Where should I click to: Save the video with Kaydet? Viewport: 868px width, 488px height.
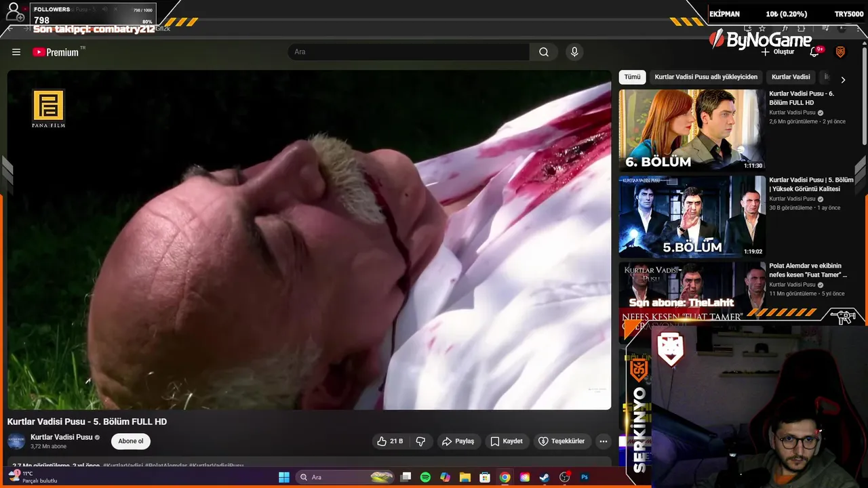pos(507,441)
